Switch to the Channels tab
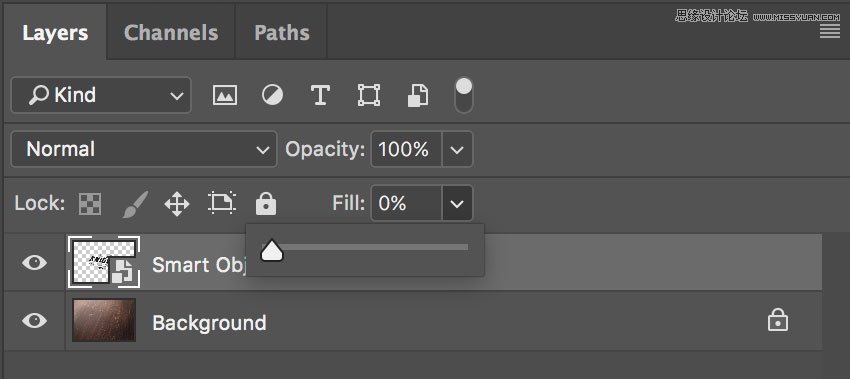The height and width of the screenshot is (379, 850). coord(171,33)
